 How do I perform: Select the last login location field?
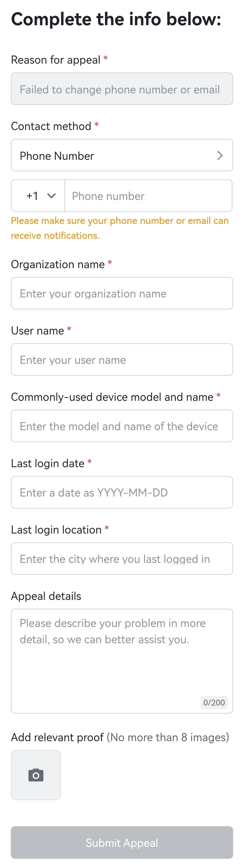(x=122, y=559)
